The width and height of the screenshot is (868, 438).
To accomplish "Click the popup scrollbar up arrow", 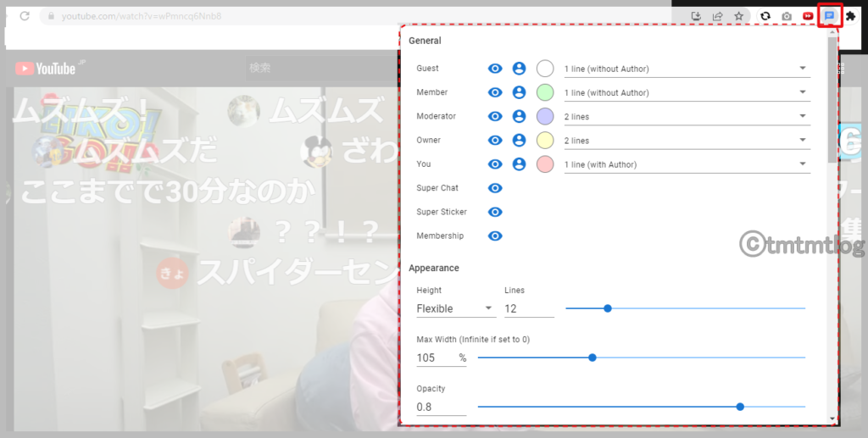I will (x=832, y=32).
